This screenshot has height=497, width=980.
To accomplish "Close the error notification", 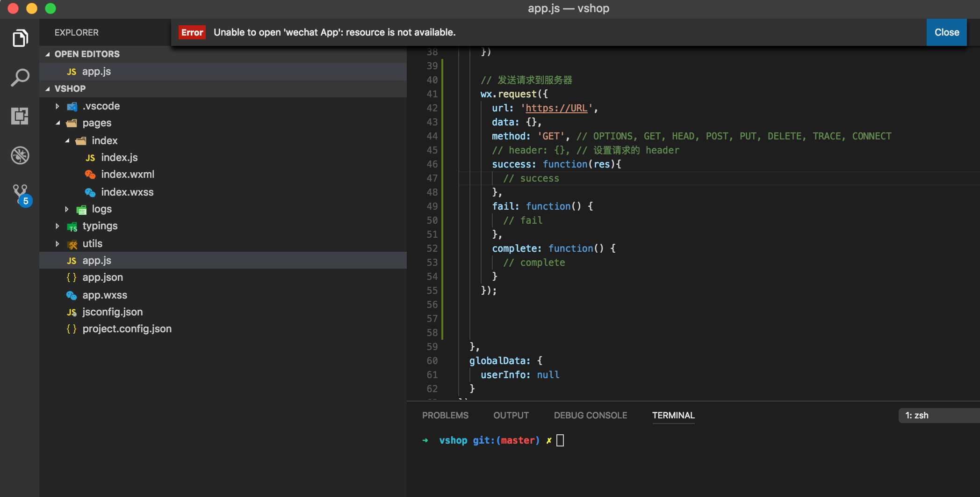I will tap(946, 32).
